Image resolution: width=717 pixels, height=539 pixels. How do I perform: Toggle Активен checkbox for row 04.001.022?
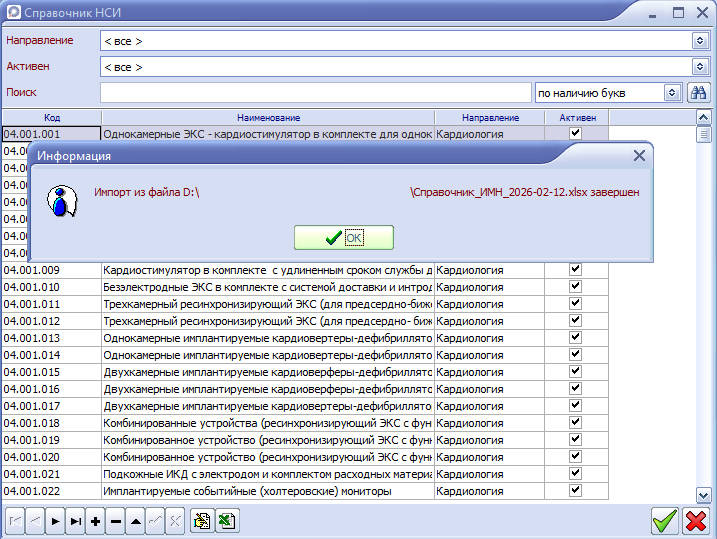point(575,490)
